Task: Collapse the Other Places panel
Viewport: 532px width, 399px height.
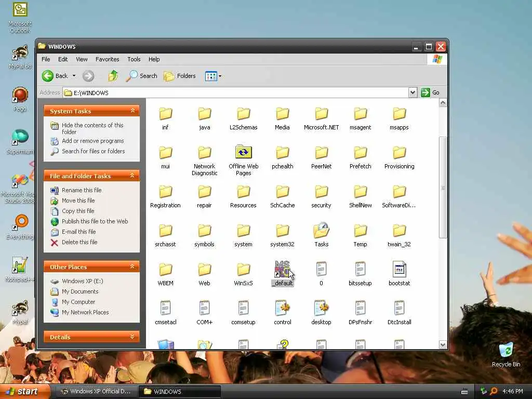Action: coord(132,267)
